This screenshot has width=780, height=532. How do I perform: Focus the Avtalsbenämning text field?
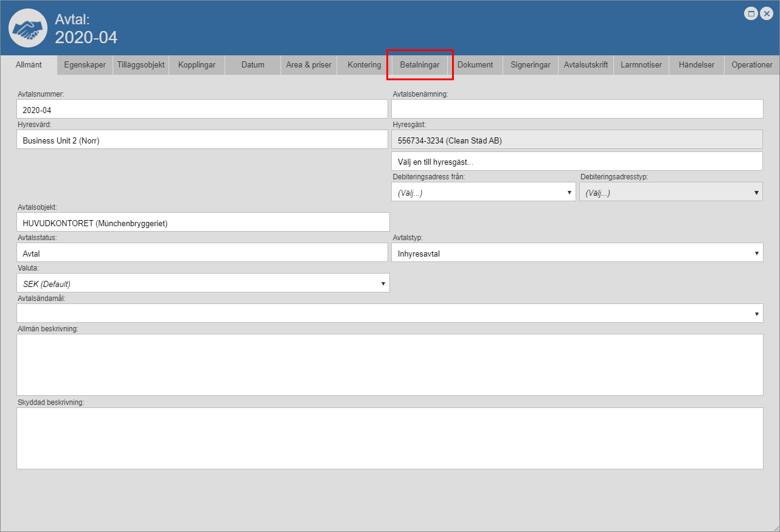click(577, 109)
